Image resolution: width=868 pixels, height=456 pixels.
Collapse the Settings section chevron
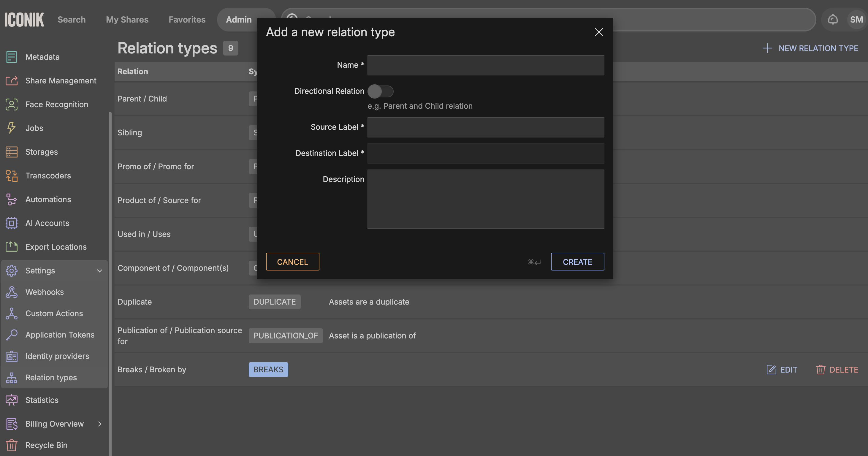(99, 271)
